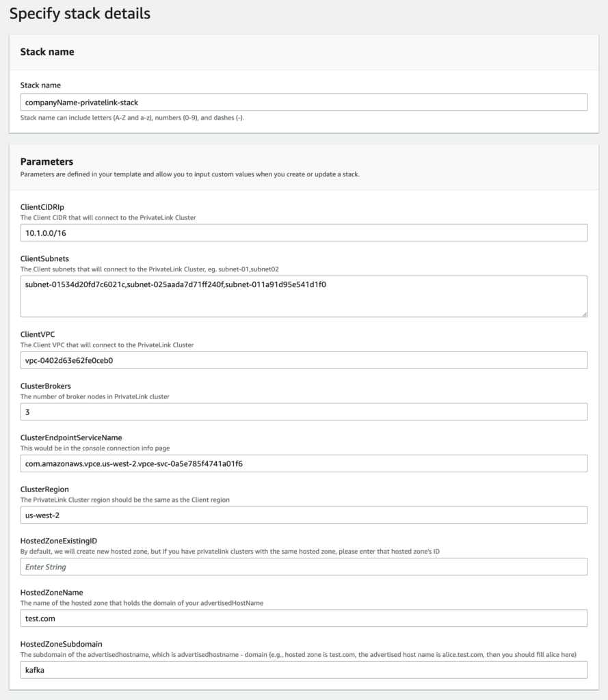This screenshot has height=700, width=608.
Task: Focus the ClusterEndpointServiceName input box
Action: pyautogui.click(x=304, y=463)
